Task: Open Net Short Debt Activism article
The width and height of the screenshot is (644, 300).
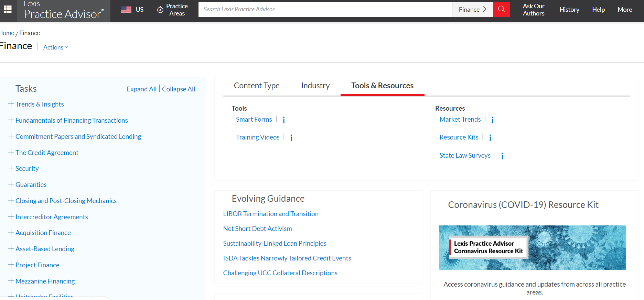Action: click(257, 229)
